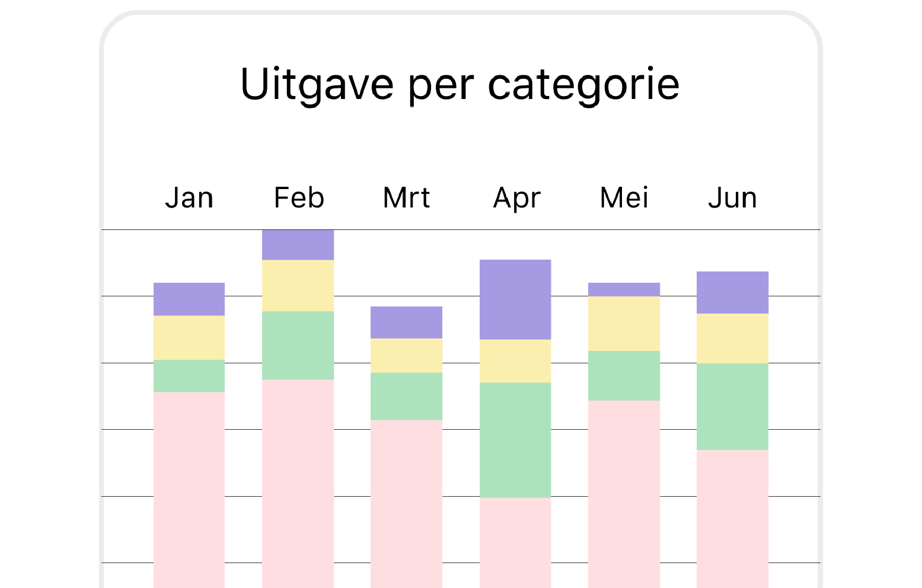
Task: Click the green segment of the Apr bar
Action: coord(515,440)
